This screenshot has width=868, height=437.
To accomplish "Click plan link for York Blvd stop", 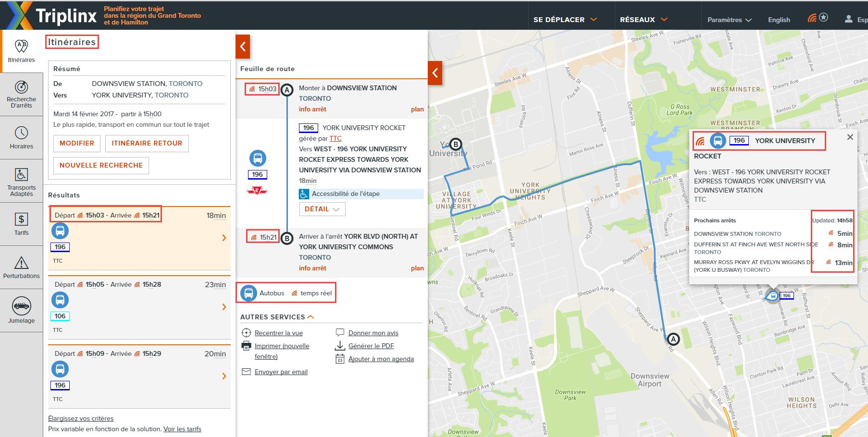I will tap(417, 268).
